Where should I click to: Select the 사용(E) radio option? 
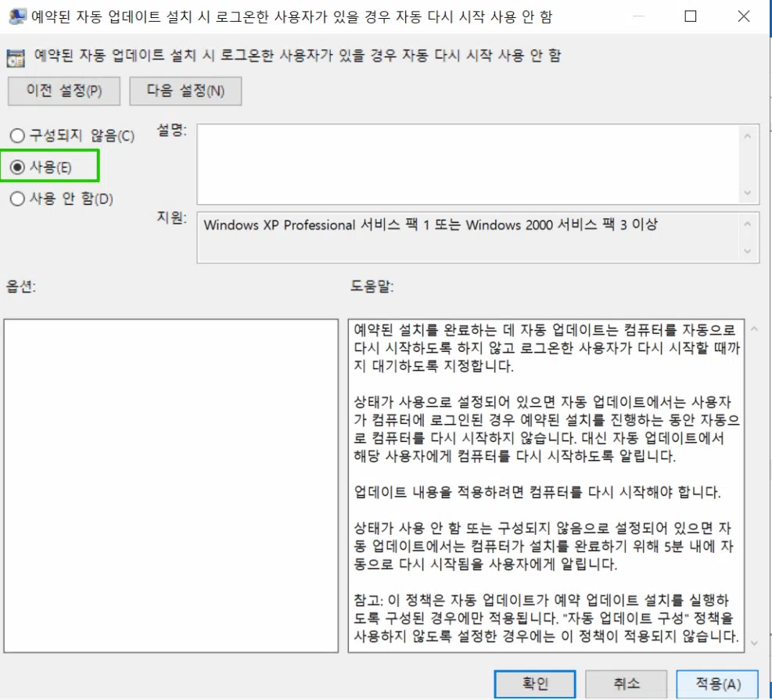point(17,166)
